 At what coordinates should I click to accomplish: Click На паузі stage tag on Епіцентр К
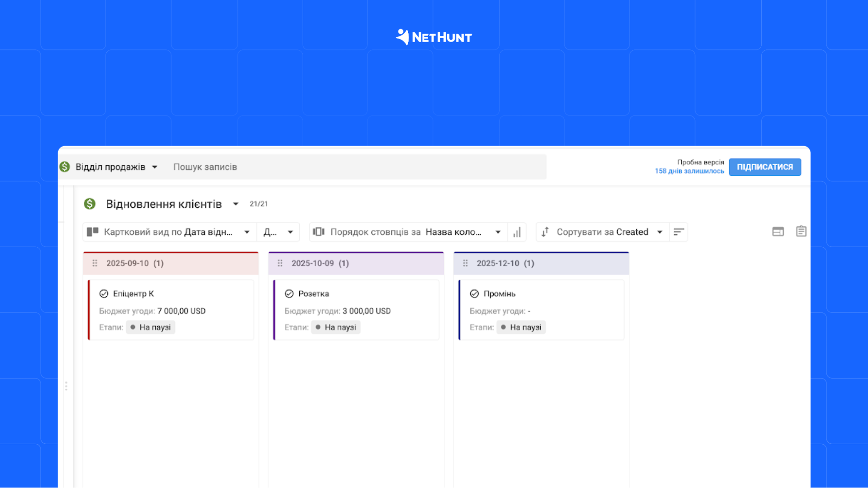tap(151, 328)
